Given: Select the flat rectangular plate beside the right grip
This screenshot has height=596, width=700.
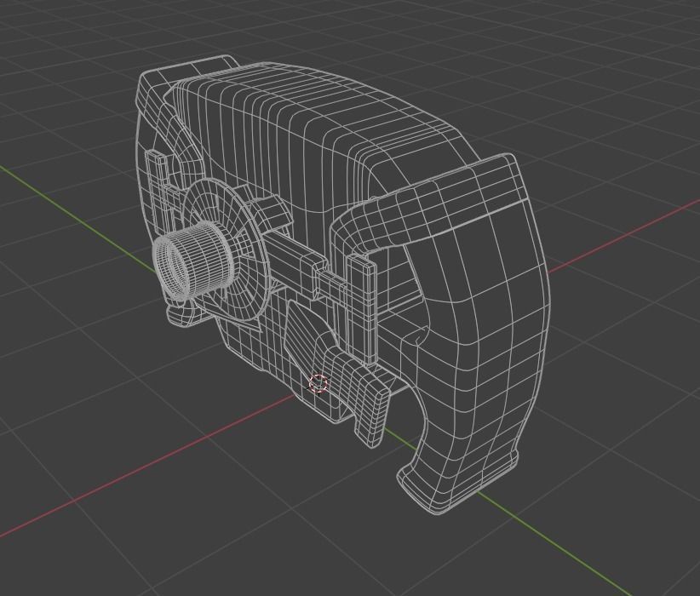Looking at the screenshot, I should tap(362, 308).
